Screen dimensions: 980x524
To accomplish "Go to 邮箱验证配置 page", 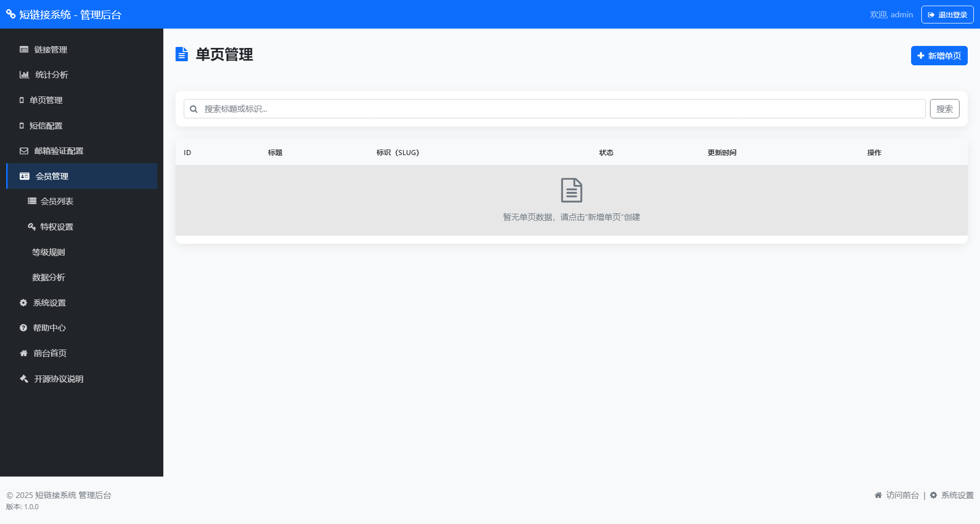I will 82,151.
